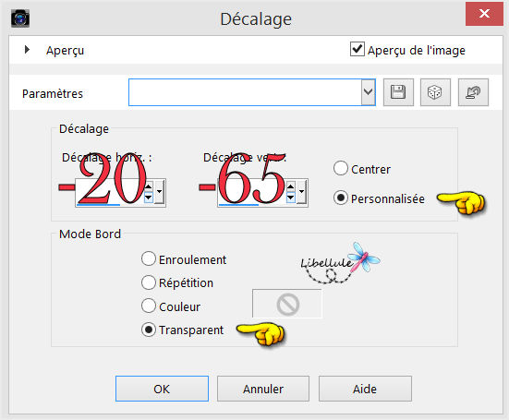Decrease horizontal offset with down arrow
The width and height of the screenshot is (509, 420).
[149, 198]
